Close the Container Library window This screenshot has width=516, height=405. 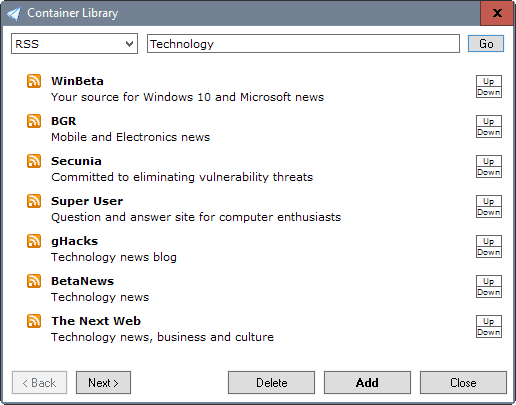497,13
